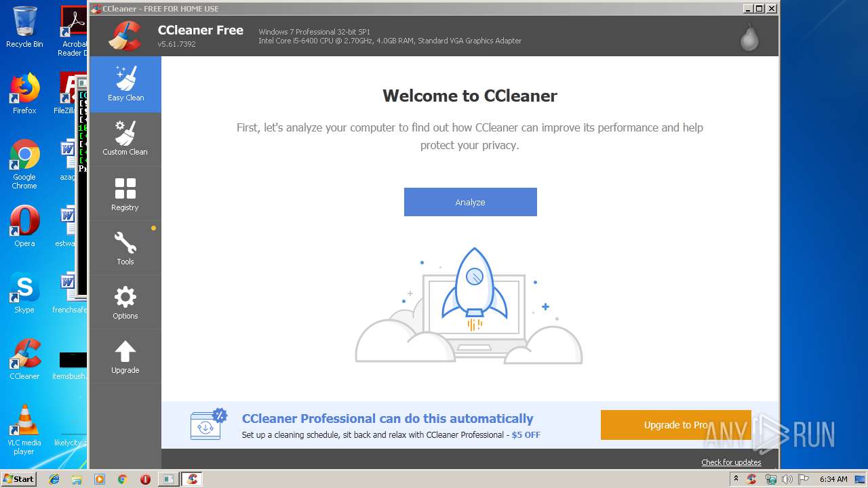868x488 pixels.
Task: Click the rocket illustration
Action: [x=474, y=289]
